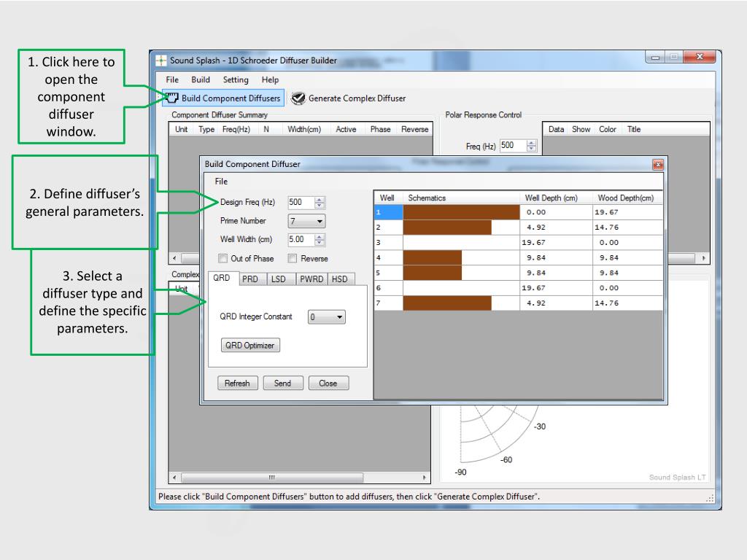This screenshot has height=560, width=747.
Task: Click the Polar Response Freq (Hz) input field
Action: tap(513, 146)
